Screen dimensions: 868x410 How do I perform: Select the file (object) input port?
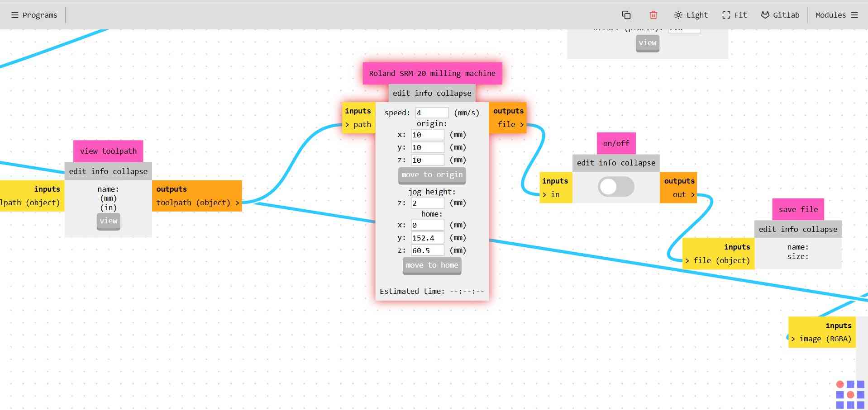pos(718,260)
